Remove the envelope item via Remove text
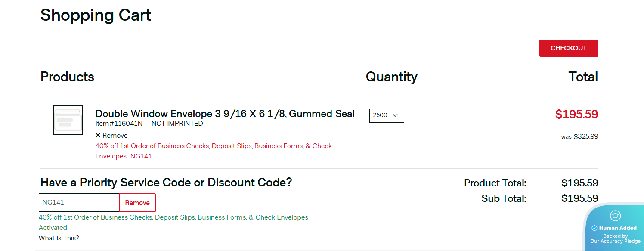Image resolution: width=644 pixels, height=251 pixels. [x=115, y=136]
